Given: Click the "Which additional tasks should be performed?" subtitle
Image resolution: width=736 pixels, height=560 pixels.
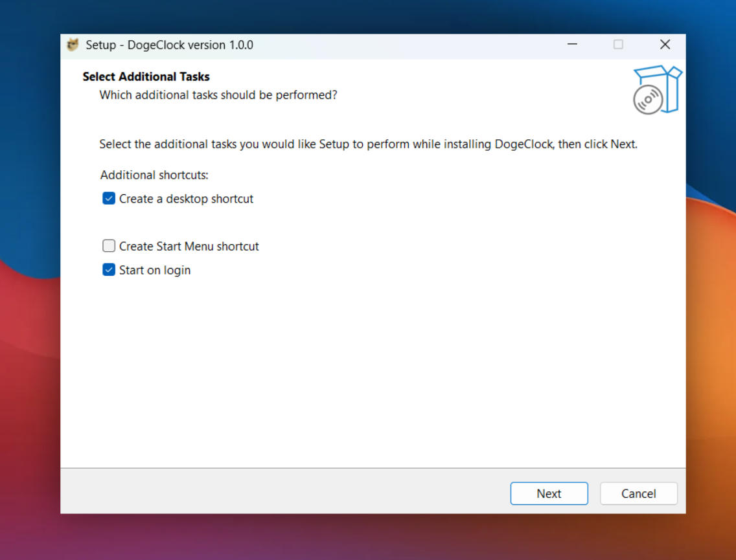Looking at the screenshot, I should [x=218, y=95].
